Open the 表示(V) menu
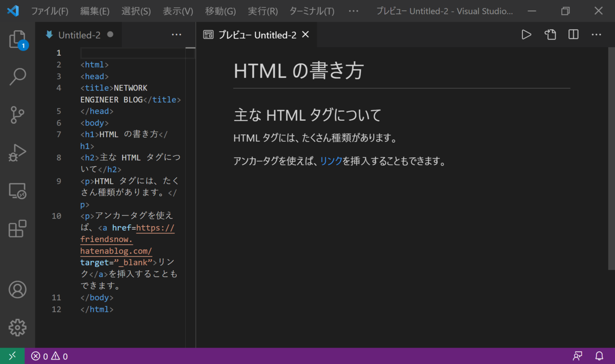Screen dimensions: 615x364 click(178, 11)
